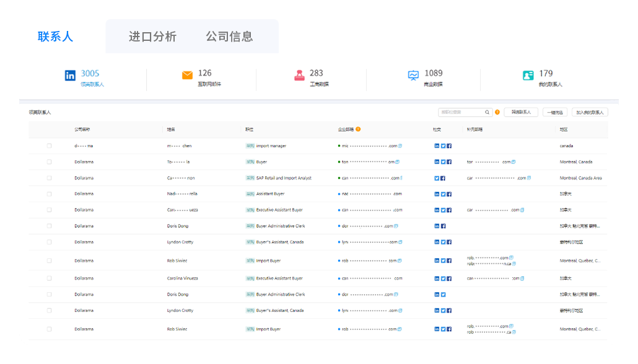Open LinkedIn icon in the Carolina Vinueza row
The height and width of the screenshot is (364, 638).
coord(437,279)
